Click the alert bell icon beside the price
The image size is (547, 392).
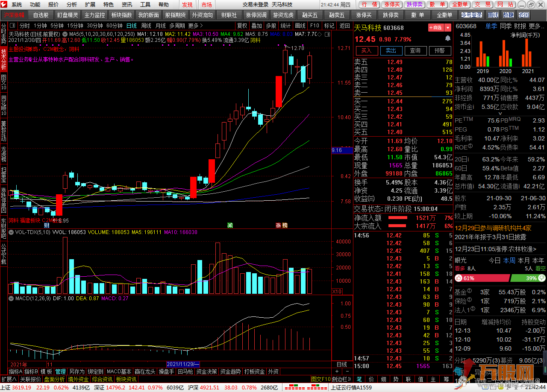click(447, 38)
